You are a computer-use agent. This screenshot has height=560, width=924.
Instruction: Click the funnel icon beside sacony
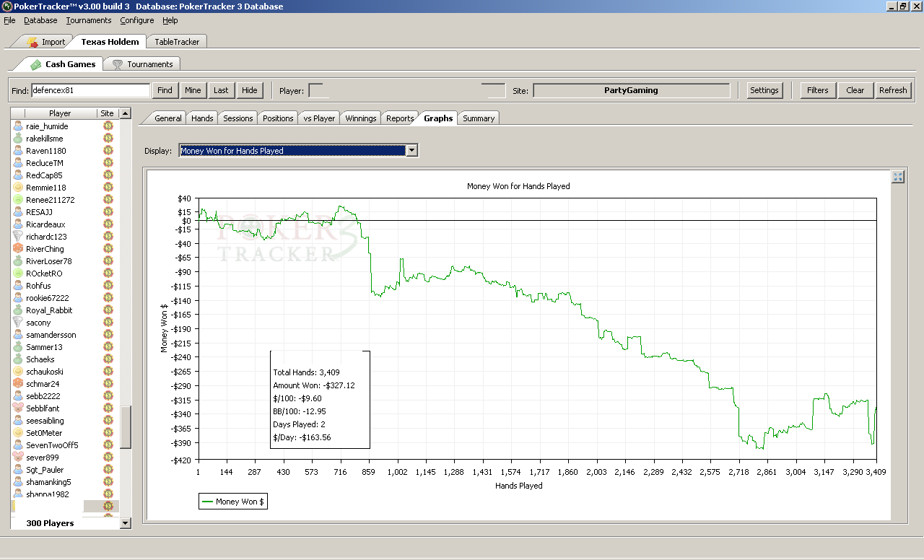[x=18, y=323]
